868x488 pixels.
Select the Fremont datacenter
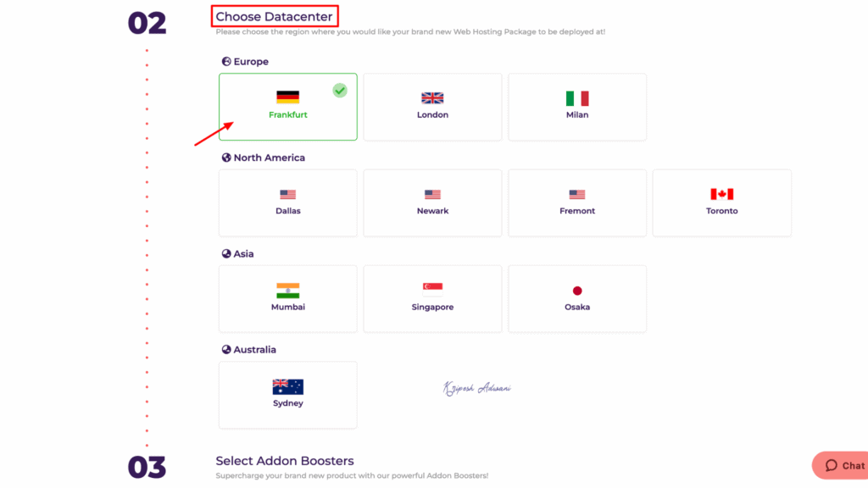coord(577,202)
